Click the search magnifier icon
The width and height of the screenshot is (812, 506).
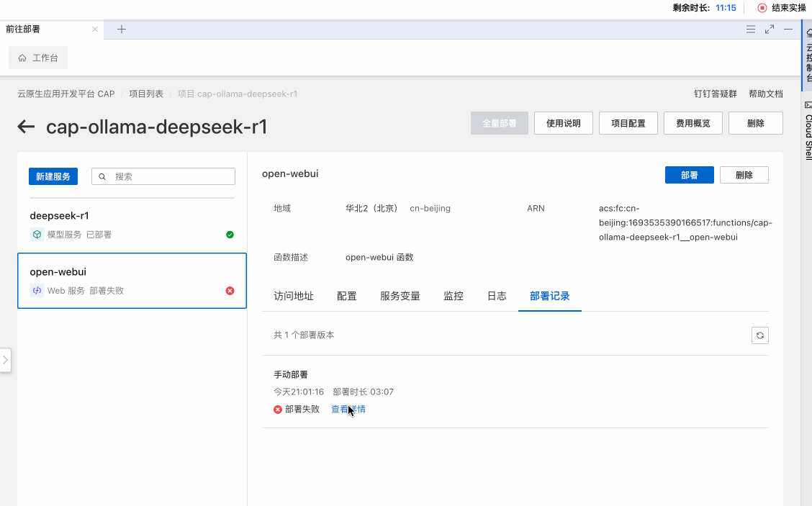pyautogui.click(x=102, y=176)
